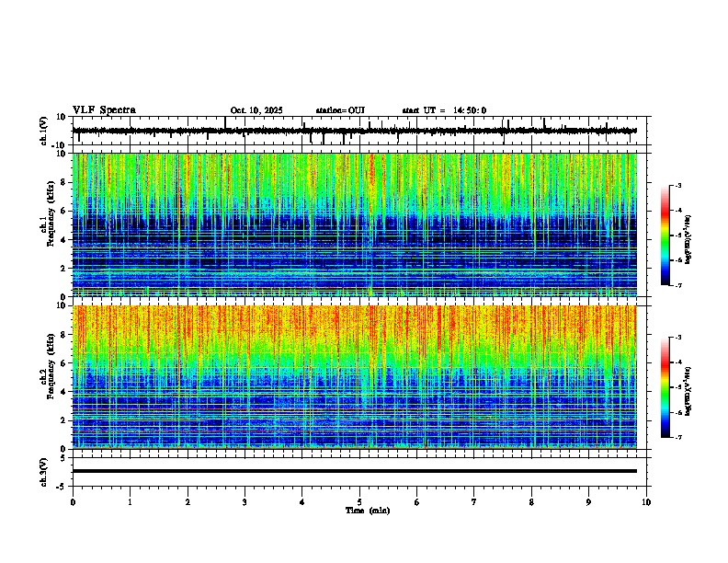Click the "6" tick label on time axis
The width and height of the screenshot is (728, 563).
click(417, 502)
